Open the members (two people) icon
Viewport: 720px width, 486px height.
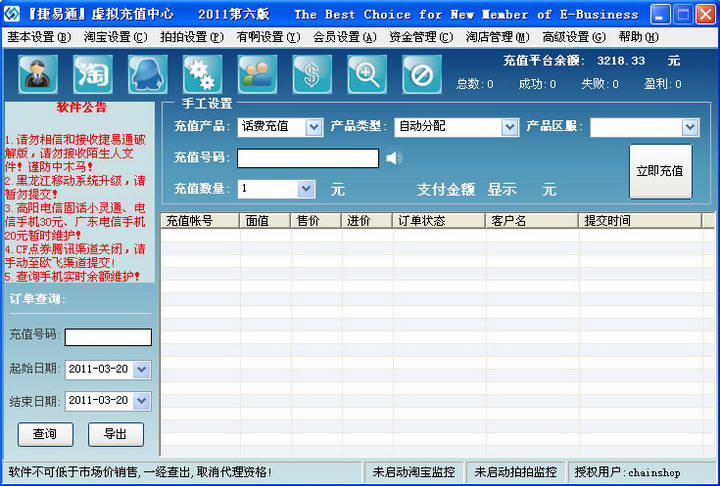coord(257,74)
